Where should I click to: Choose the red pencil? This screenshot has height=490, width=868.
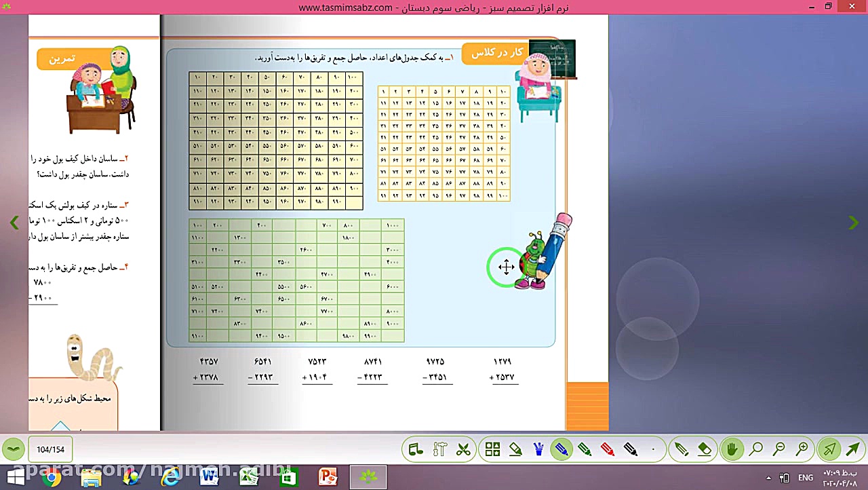608,449
